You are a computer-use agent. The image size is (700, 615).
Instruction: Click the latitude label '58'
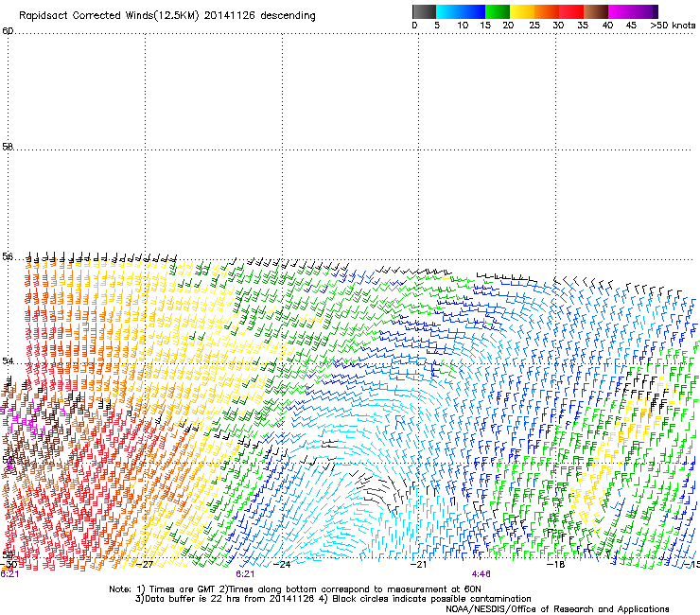(x=8, y=147)
